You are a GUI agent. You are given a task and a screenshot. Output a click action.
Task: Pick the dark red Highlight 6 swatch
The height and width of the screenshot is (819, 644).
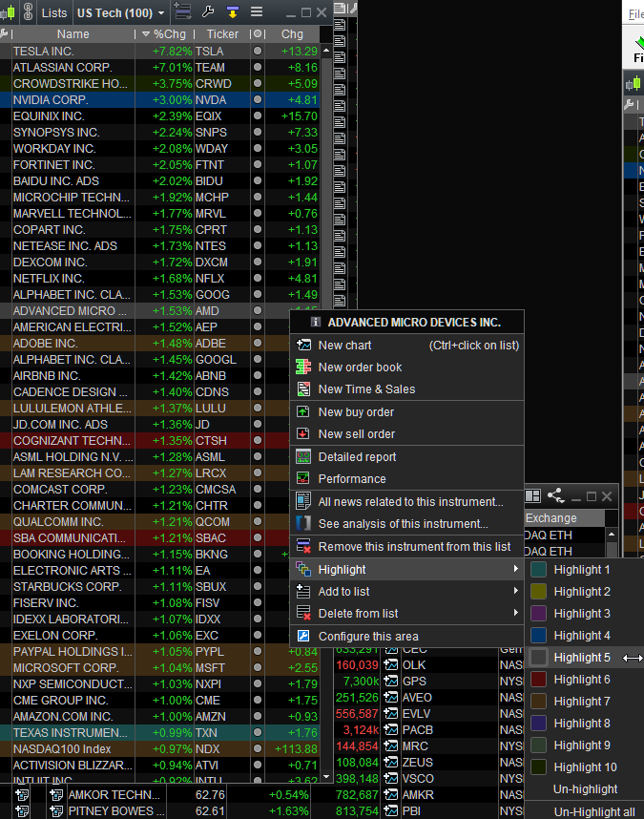538,679
